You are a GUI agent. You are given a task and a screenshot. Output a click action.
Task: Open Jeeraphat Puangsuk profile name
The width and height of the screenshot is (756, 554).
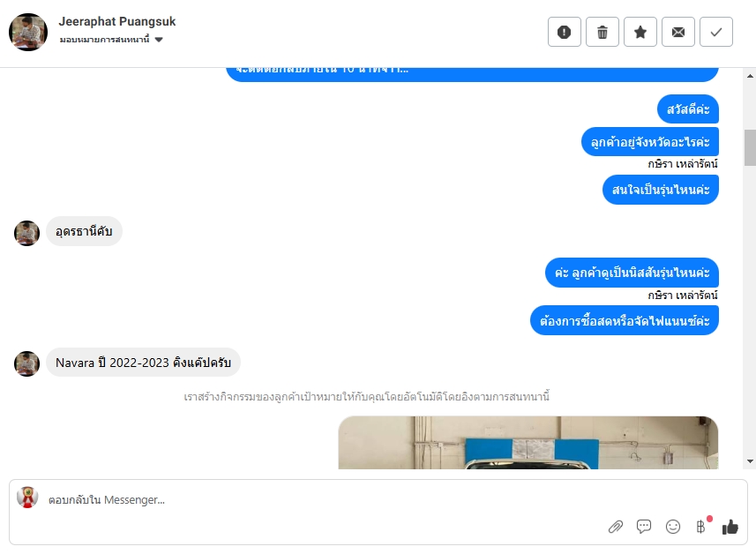pyautogui.click(x=117, y=22)
